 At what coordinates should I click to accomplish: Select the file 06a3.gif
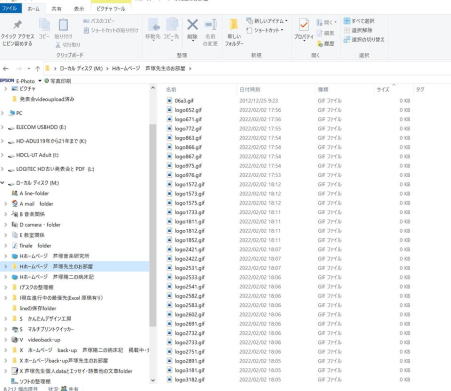tap(184, 101)
